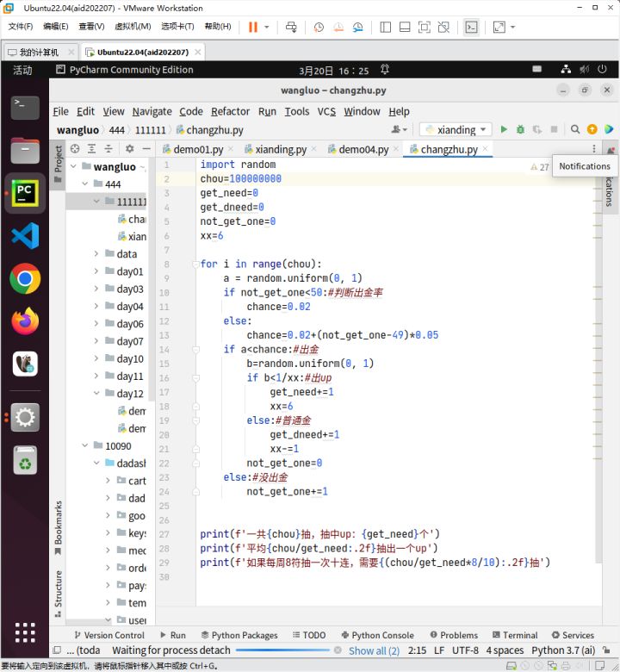Open the xianding run configuration dropdown
Image resolution: width=620 pixels, height=672 pixels.
pyautogui.click(x=456, y=130)
